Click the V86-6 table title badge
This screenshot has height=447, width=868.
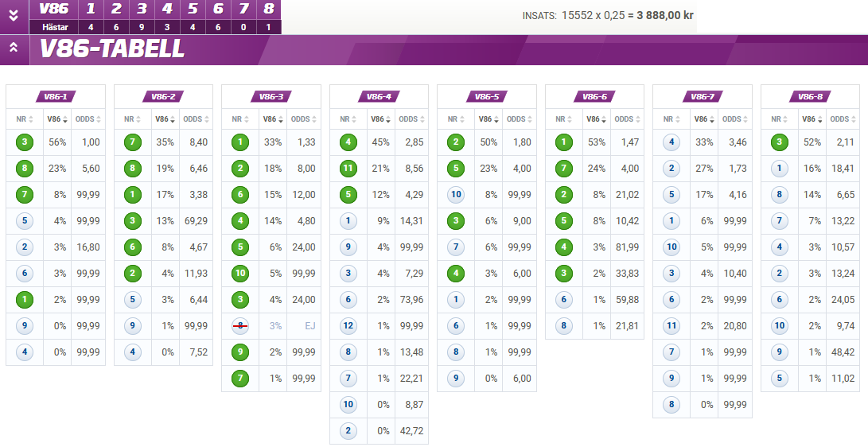click(x=594, y=97)
